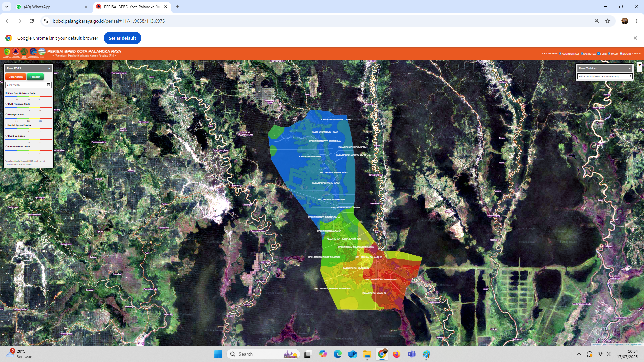Select the Build Up Index radio
Screen dimensions: 644x362
coord(6,136)
